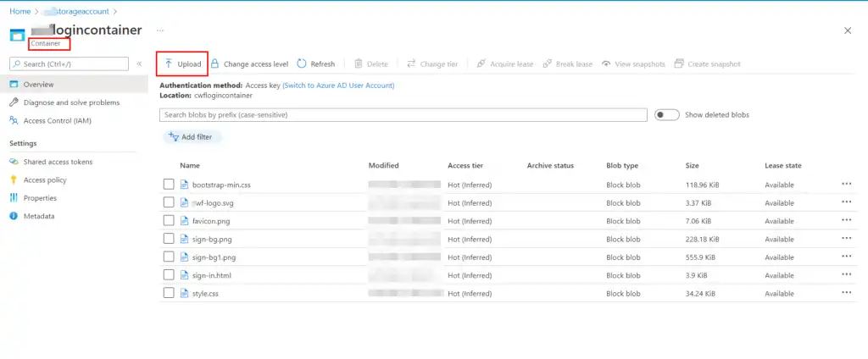Click the file icon of sign-in.html
868x359 pixels.
[184, 275]
